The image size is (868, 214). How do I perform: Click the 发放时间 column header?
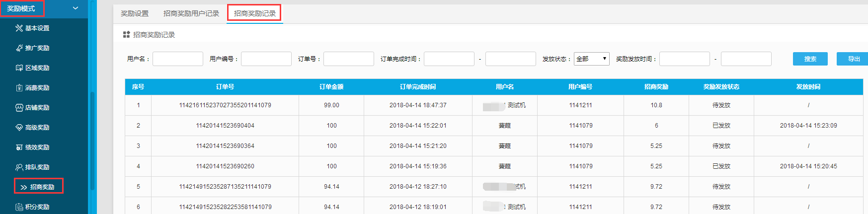808,87
